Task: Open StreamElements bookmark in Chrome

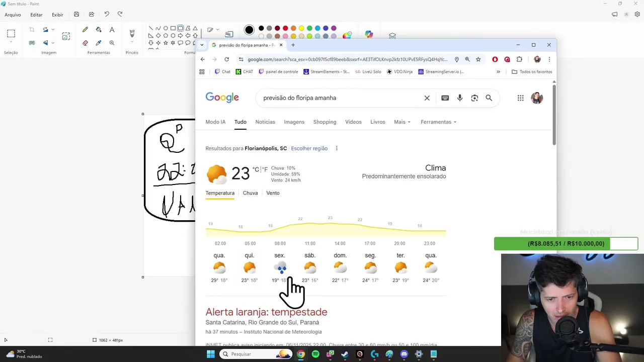Action: click(x=326, y=72)
